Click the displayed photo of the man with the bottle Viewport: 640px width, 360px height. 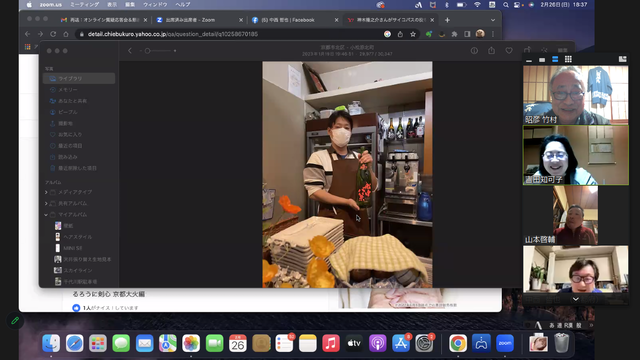[x=347, y=174]
